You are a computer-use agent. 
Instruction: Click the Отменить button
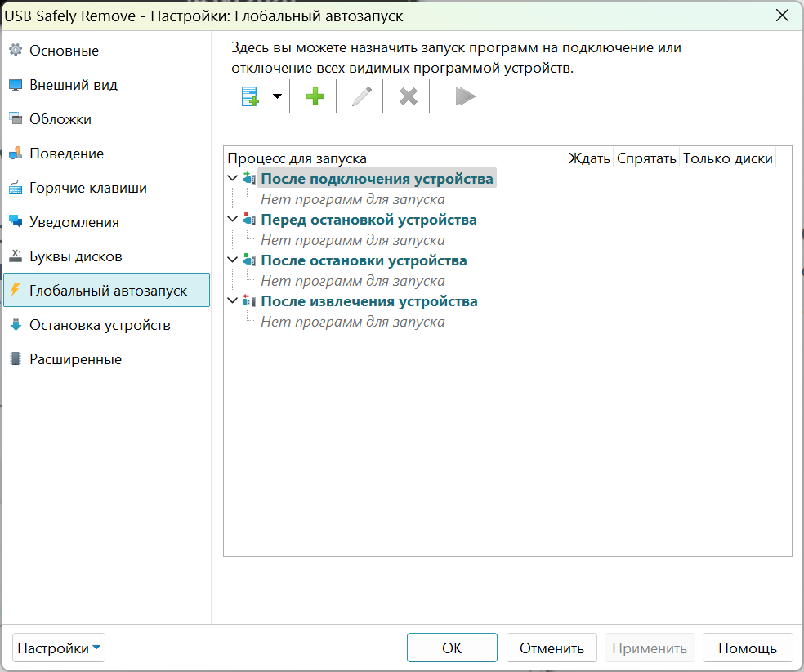click(x=552, y=648)
